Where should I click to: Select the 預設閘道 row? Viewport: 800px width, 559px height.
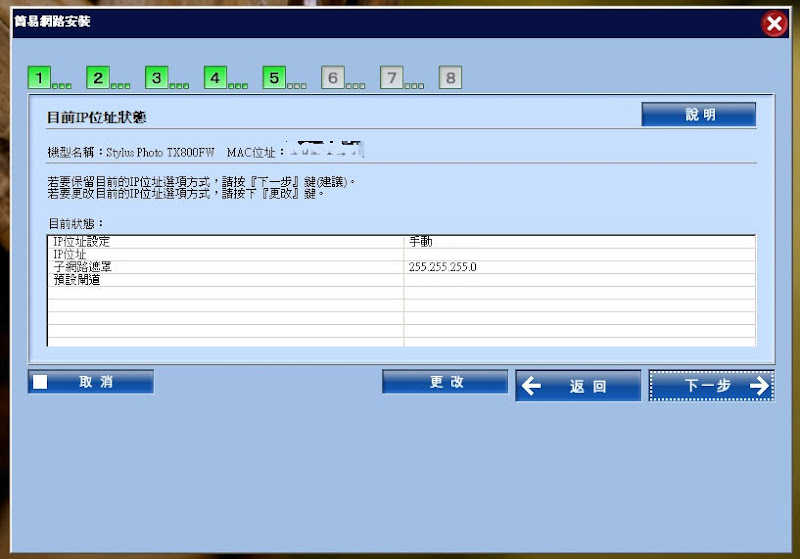[401, 280]
